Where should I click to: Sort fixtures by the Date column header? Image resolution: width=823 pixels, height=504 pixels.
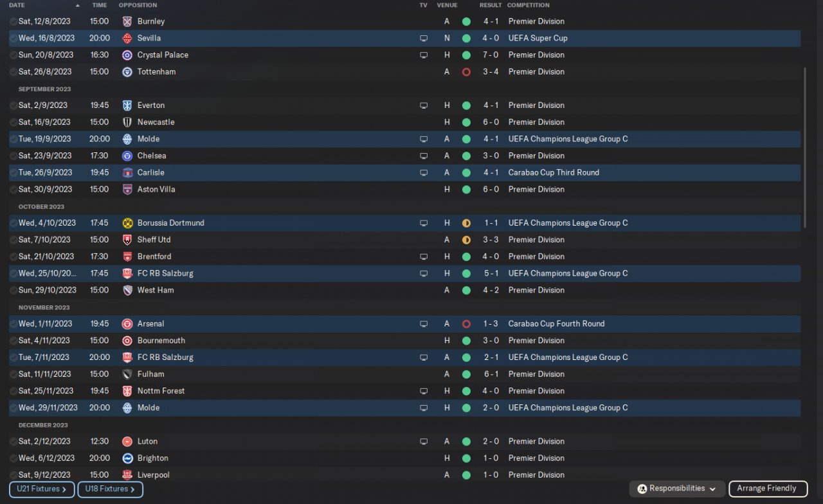(x=17, y=5)
